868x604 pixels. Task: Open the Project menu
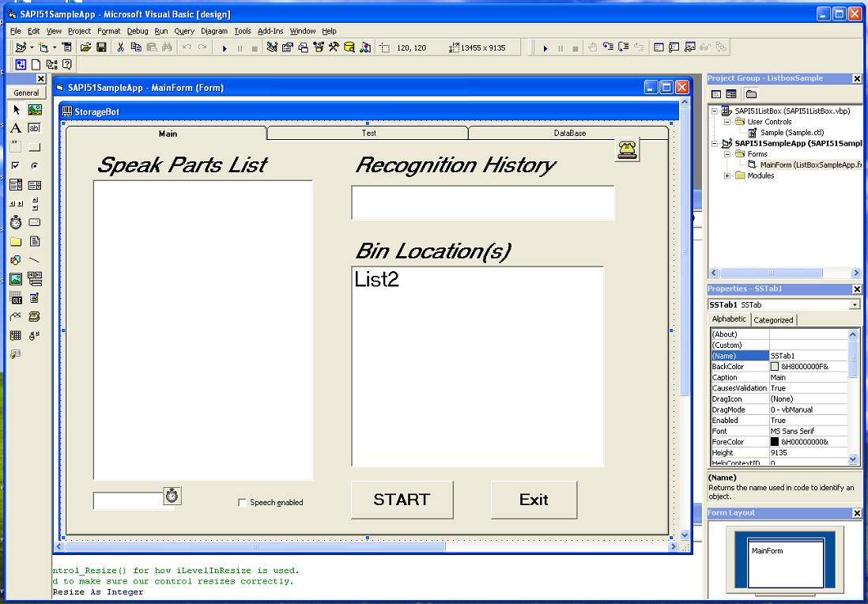(x=79, y=31)
